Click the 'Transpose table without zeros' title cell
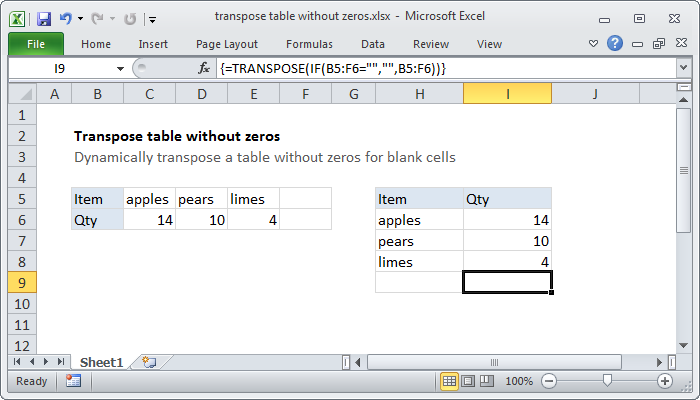 pos(177,136)
